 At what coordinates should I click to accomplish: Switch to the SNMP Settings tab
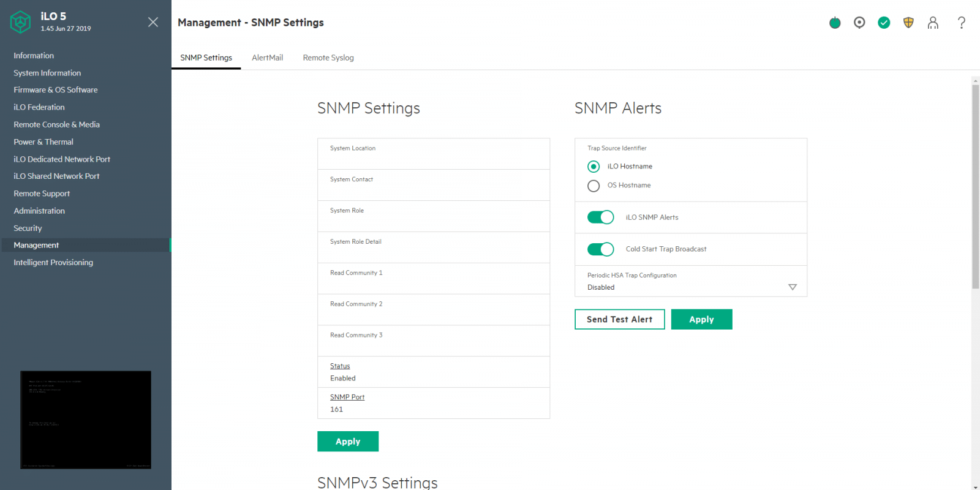tap(206, 58)
